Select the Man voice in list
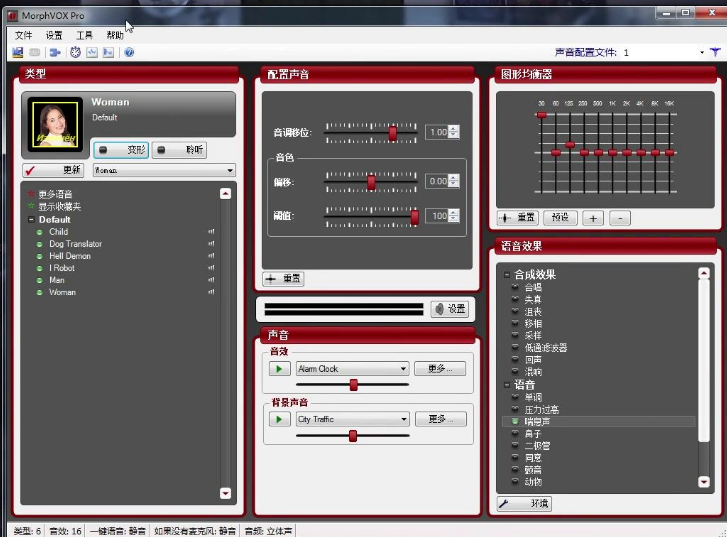 pyautogui.click(x=57, y=280)
